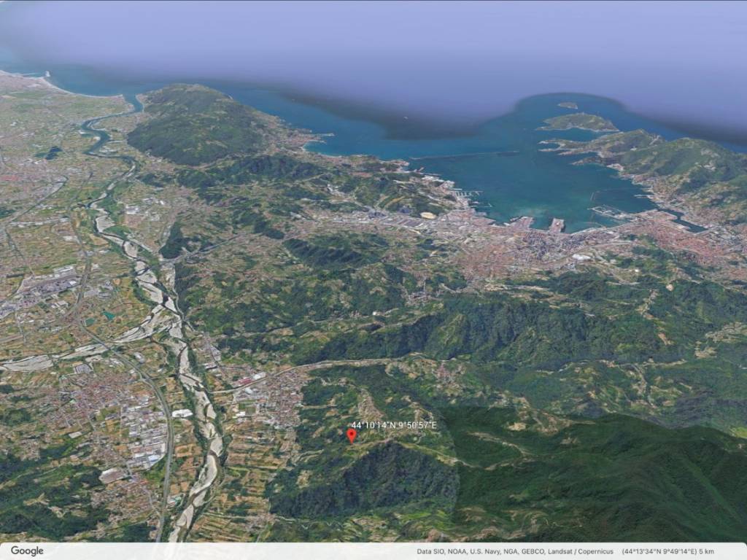Click the 5 km scale indicator
This screenshot has height=560, width=747.
(708, 551)
